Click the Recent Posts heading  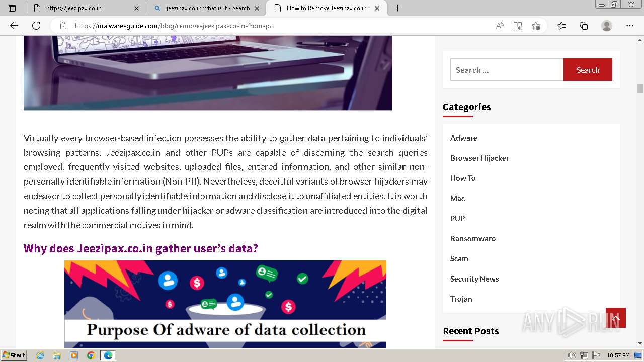[x=471, y=331]
